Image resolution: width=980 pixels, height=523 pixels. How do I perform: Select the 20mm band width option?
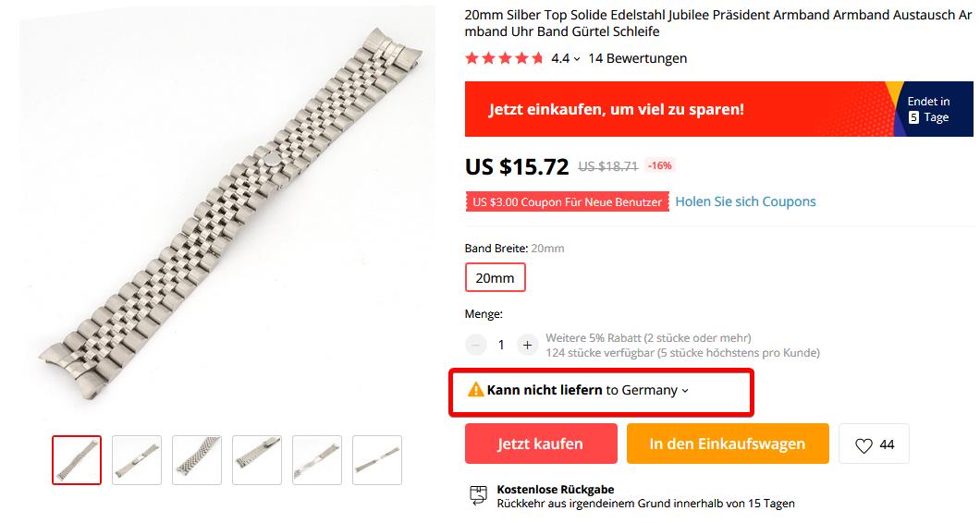(495, 277)
